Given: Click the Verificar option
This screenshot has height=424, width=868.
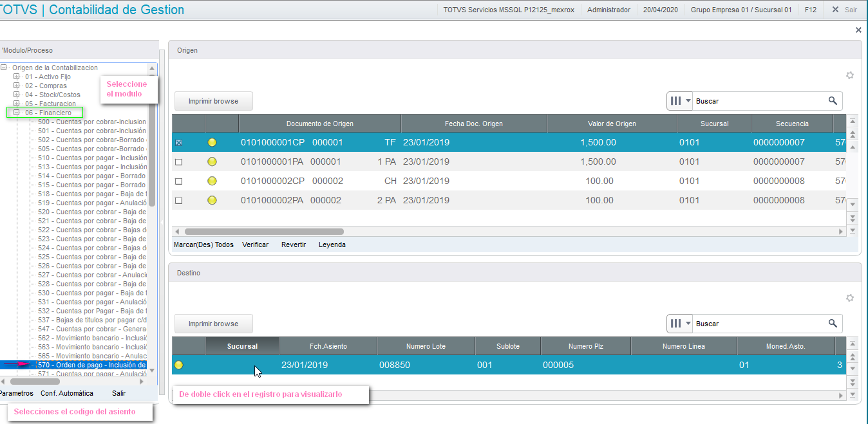Looking at the screenshot, I should tap(255, 244).
